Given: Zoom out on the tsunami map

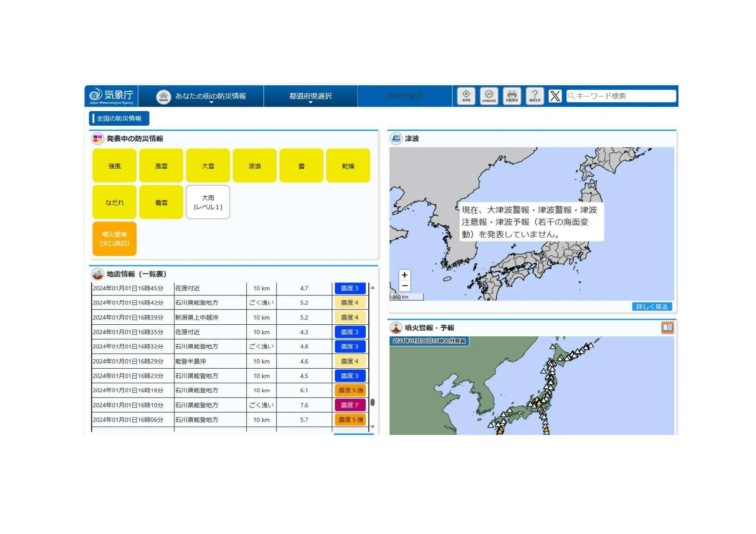Looking at the screenshot, I should point(404,286).
